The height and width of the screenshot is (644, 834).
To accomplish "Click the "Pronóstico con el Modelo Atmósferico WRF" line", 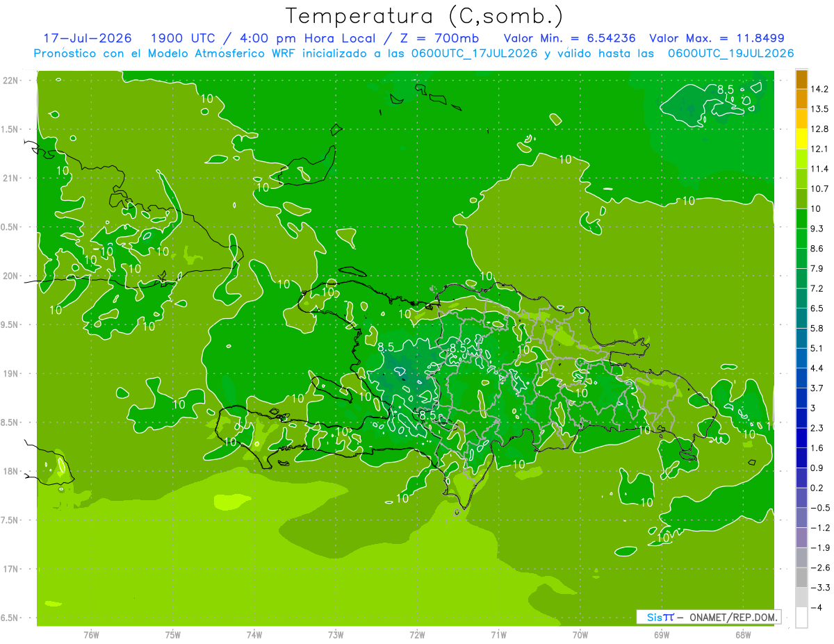I will tap(414, 53).
